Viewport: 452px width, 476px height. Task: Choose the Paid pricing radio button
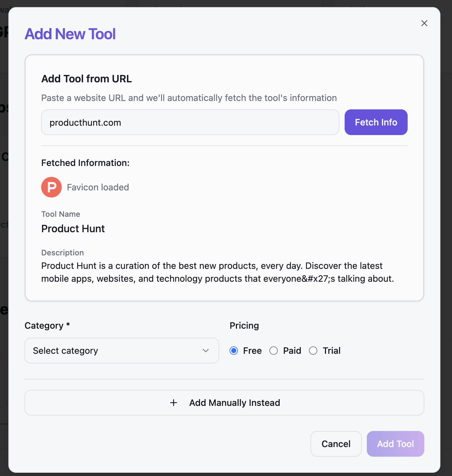pos(274,351)
